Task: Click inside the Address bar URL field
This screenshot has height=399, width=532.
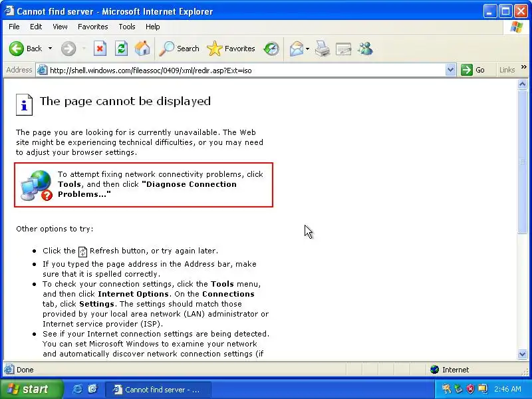Action: pyautogui.click(x=247, y=70)
